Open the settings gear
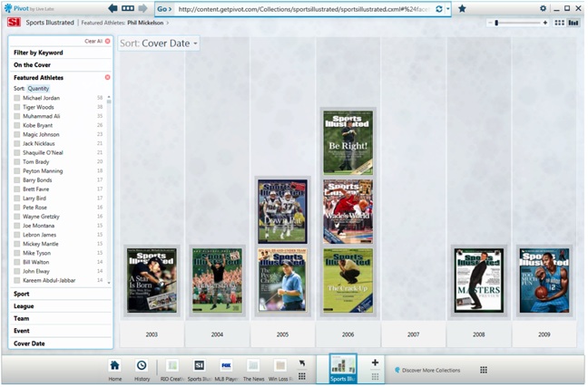 pyautogui.click(x=543, y=8)
